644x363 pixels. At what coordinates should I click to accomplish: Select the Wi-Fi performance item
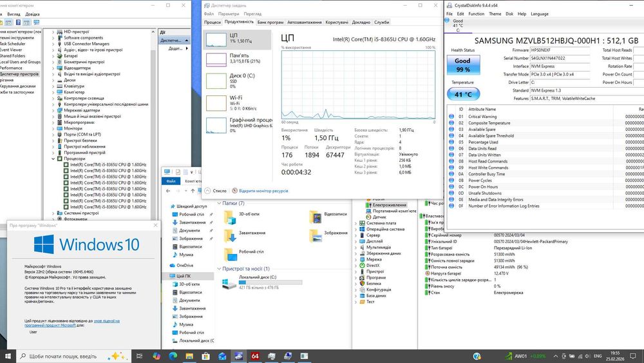(238, 103)
